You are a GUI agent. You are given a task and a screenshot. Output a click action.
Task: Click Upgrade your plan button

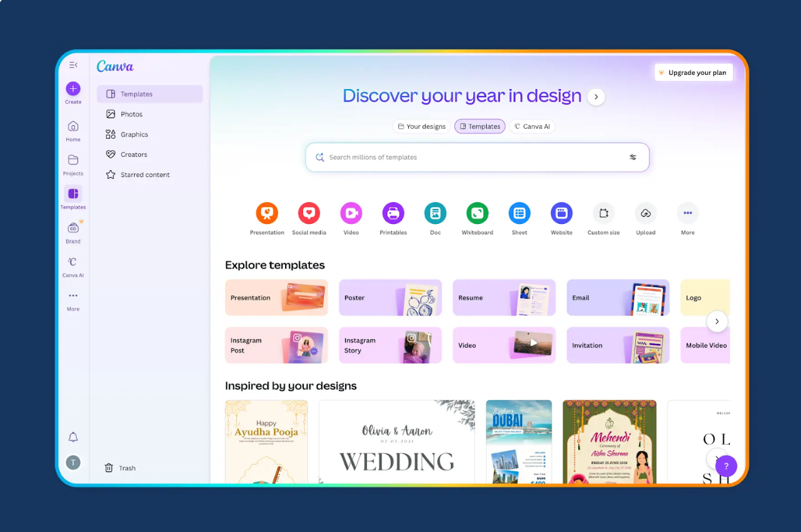pyautogui.click(x=693, y=72)
